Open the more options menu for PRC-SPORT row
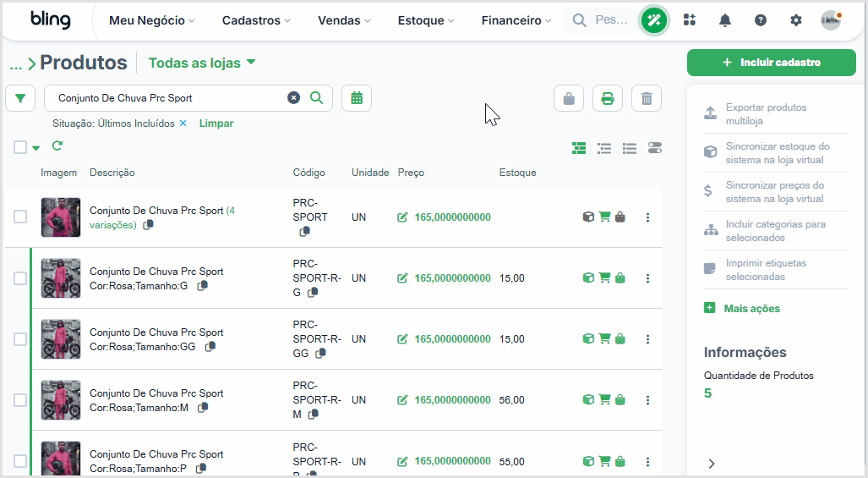Screen dimensions: 868x478 (x=647, y=217)
